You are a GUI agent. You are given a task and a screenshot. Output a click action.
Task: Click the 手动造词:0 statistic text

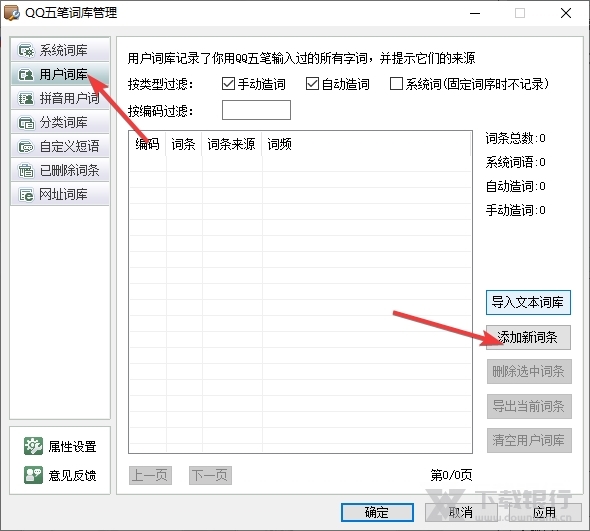[515, 210]
